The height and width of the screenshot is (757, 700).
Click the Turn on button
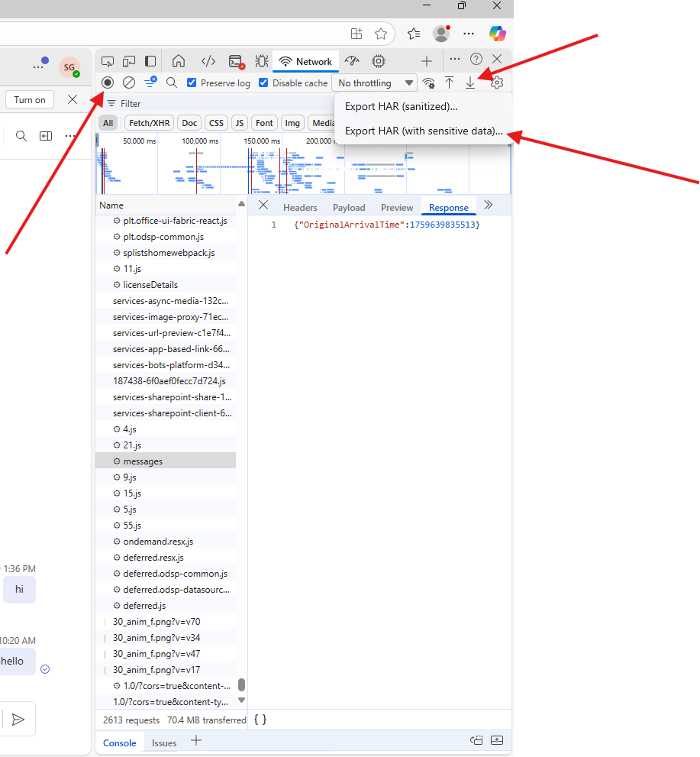(30, 99)
